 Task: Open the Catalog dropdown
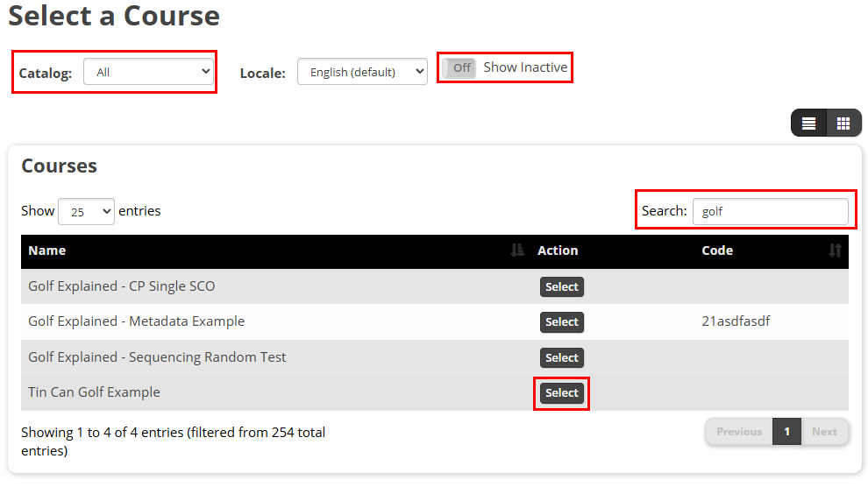point(148,72)
